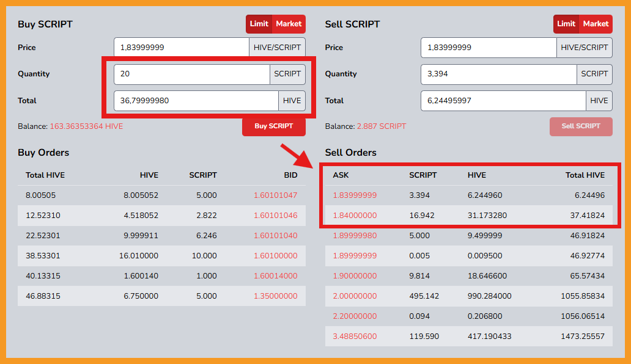Click the 2.887 SCRIPT balance link
This screenshot has width=631, height=364.
pyautogui.click(x=382, y=126)
